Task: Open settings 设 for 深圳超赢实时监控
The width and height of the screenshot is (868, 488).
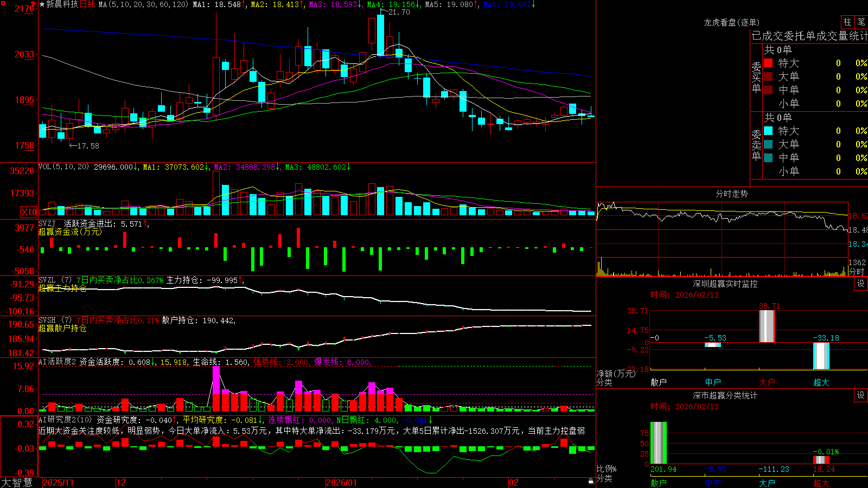Action: [x=861, y=284]
